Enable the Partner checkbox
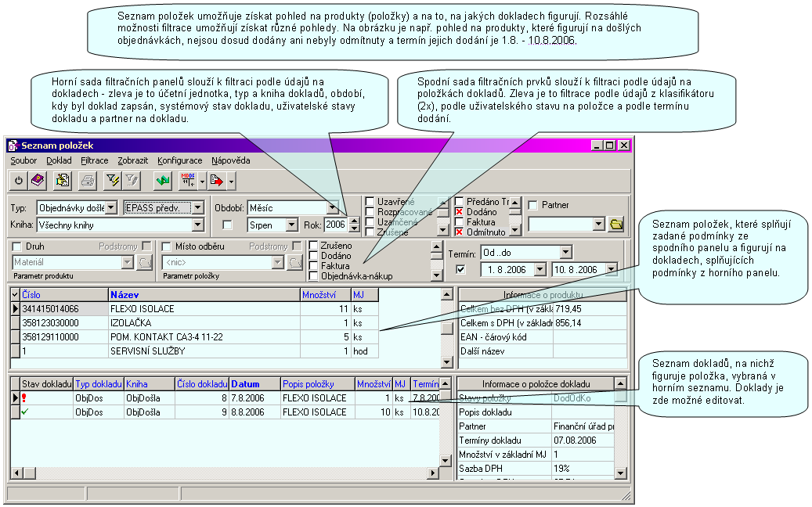812x507 pixels. [532, 205]
